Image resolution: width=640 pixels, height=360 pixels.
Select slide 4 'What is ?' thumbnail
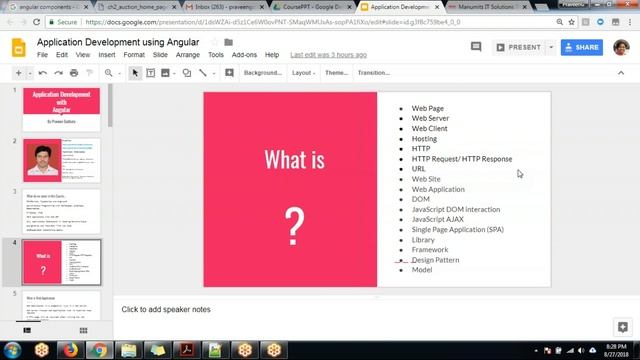pos(62,262)
